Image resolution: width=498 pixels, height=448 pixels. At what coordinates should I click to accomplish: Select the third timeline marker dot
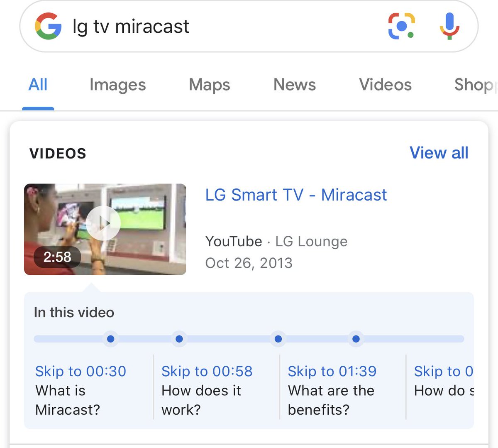pyautogui.click(x=278, y=339)
